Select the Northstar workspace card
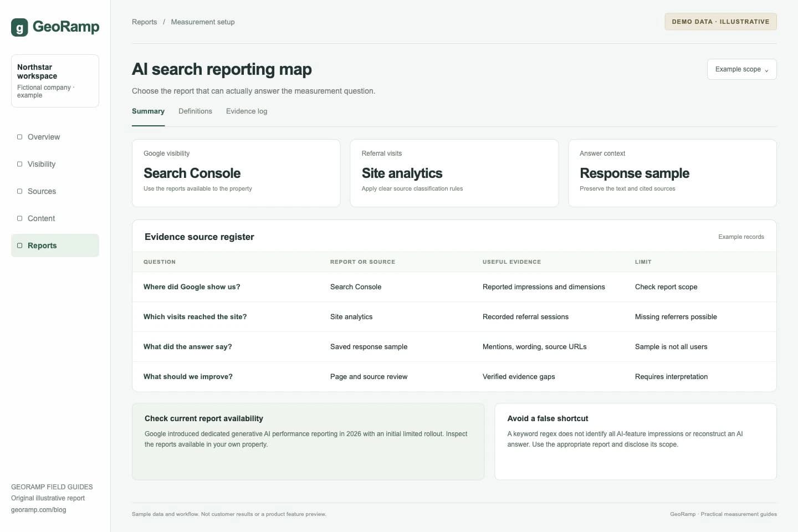The image size is (798, 532). coord(55,81)
